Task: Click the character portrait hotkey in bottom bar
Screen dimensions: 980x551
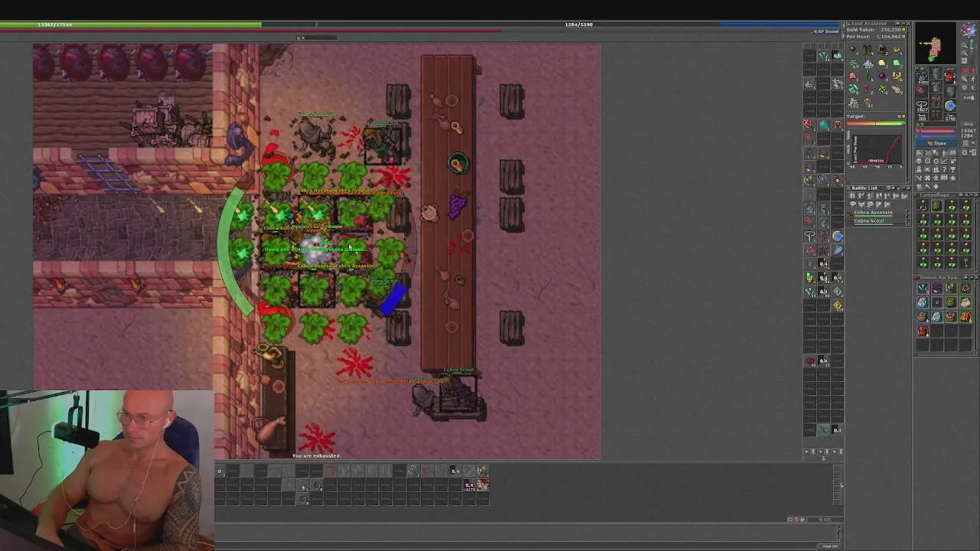Action: pos(482,485)
